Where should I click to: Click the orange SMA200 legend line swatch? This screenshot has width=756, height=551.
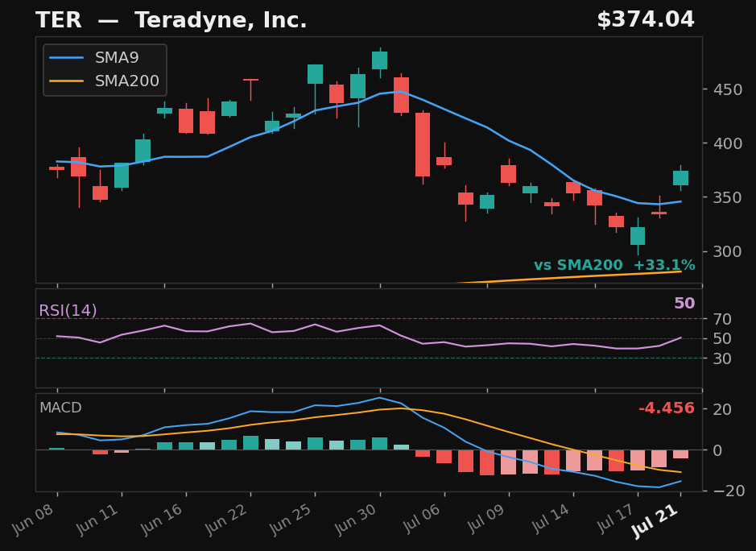[67, 81]
